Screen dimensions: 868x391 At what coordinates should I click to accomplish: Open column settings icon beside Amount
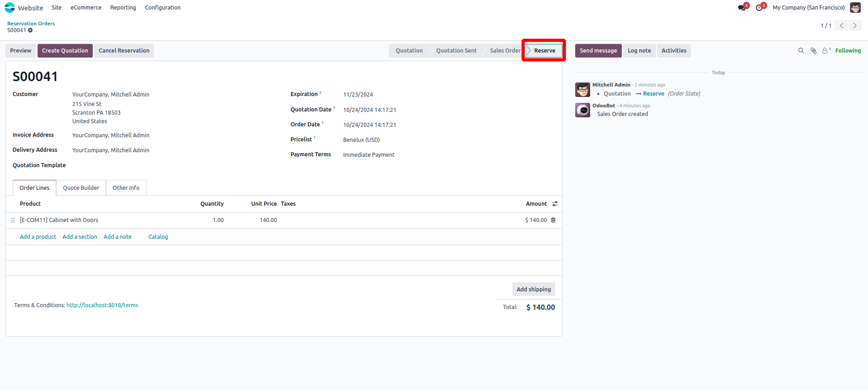point(555,204)
